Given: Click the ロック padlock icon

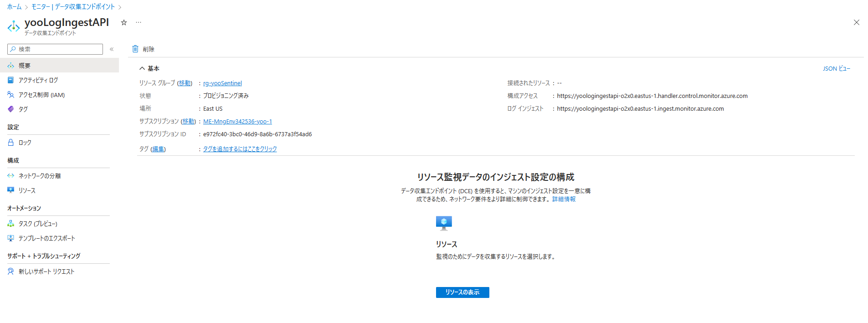Looking at the screenshot, I should 11,143.
